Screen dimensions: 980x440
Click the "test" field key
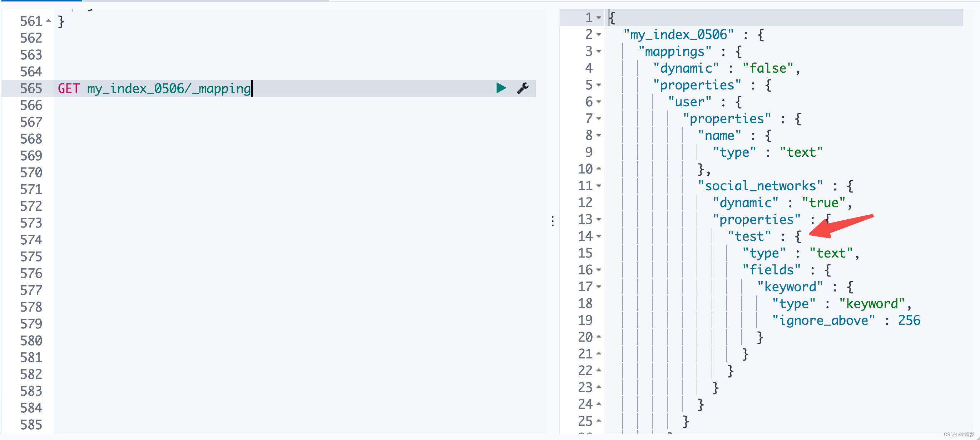pyautogui.click(x=749, y=236)
